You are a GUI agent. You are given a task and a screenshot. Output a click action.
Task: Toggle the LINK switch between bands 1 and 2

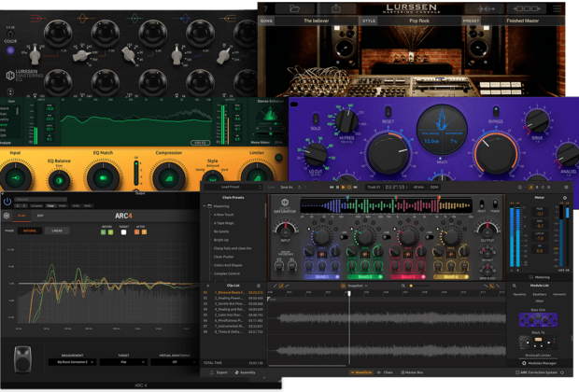(344, 237)
